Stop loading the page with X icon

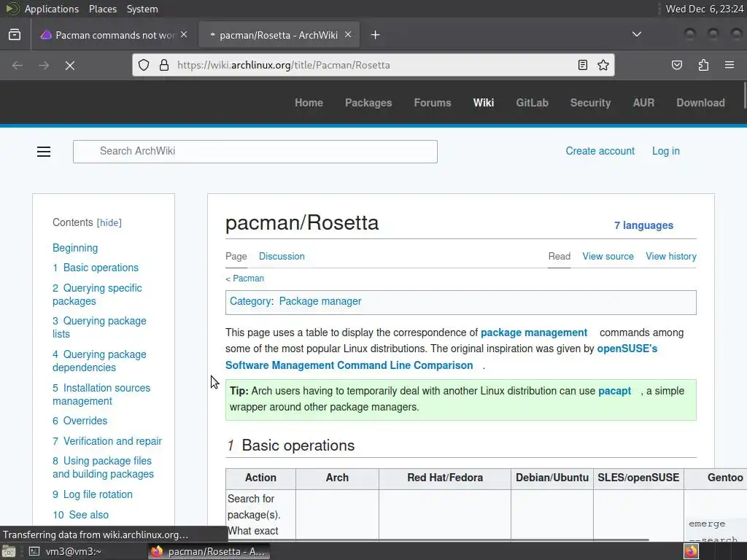pos(70,65)
